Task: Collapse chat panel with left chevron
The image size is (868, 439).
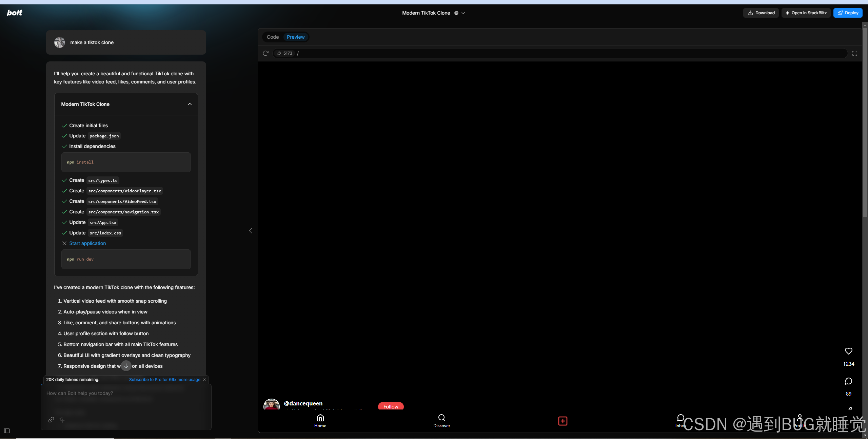Action: (251, 231)
